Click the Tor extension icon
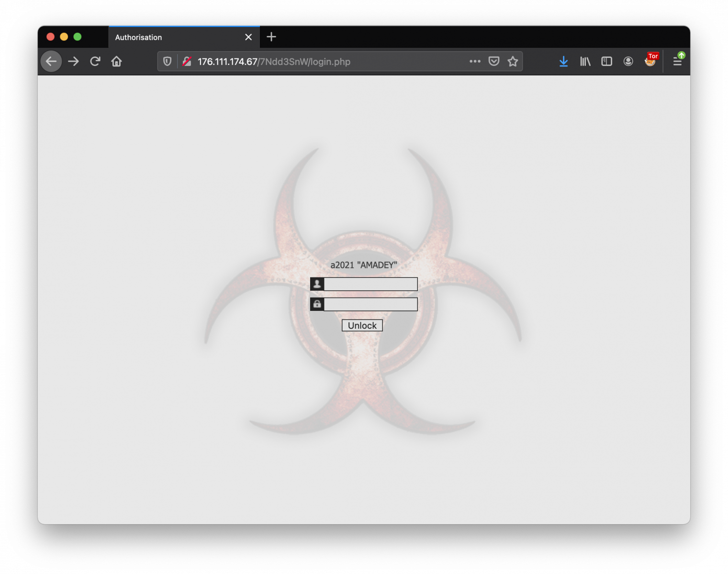The height and width of the screenshot is (574, 728). pos(651,60)
